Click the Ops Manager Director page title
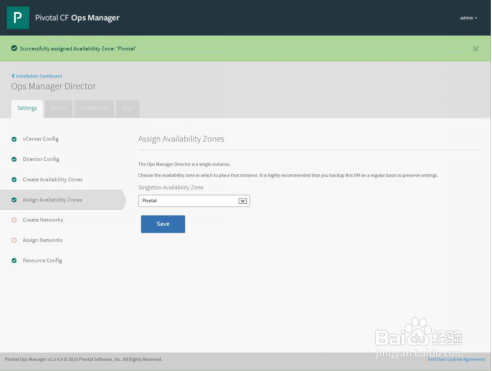Image resolution: width=492 pixels, height=371 pixels. pyautogui.click(x=53, y=86)
